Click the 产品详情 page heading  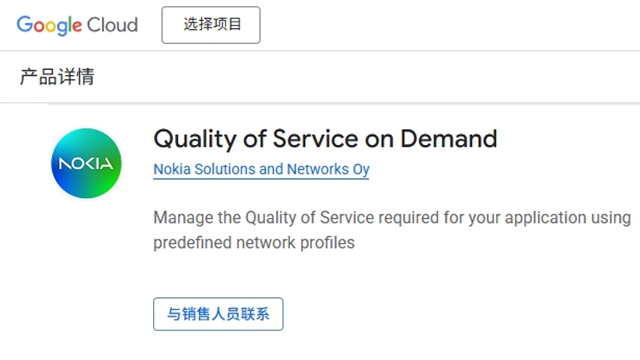click(x=57, y=77)
